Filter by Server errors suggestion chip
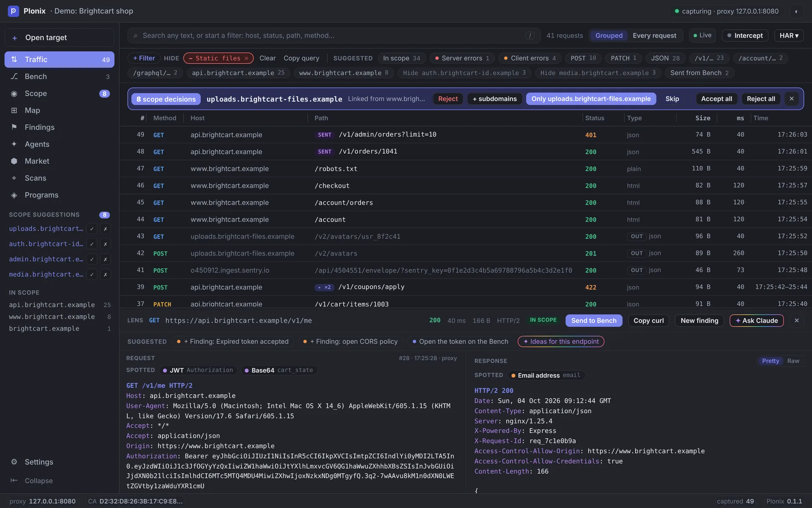 462,58
